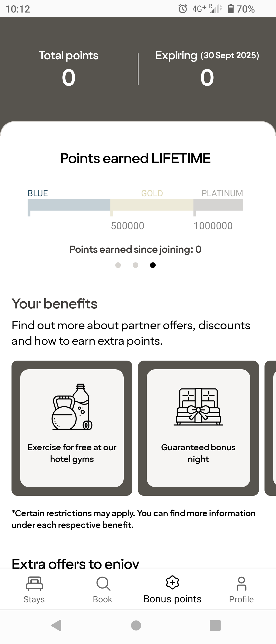Image resolution: width=276 pixels, height=644 pixels.
Task: Switch to the first carousel page dot
Action: point(118,265)
